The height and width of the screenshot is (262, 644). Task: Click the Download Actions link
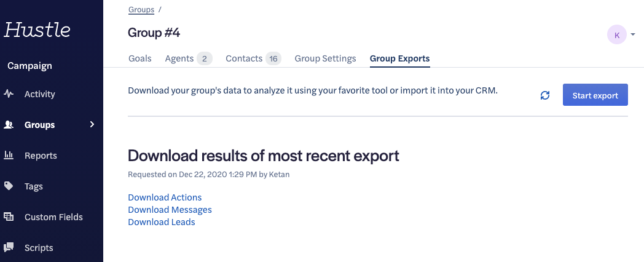(165, 197)
